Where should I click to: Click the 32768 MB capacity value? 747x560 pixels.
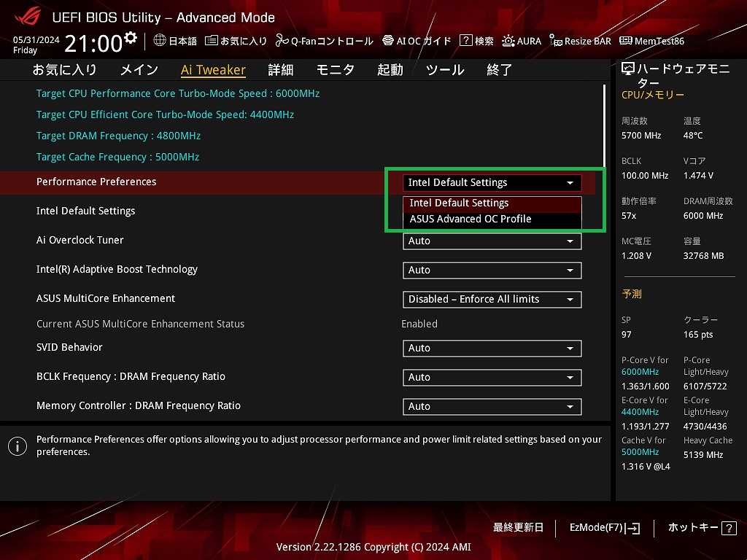pos(704,256)
